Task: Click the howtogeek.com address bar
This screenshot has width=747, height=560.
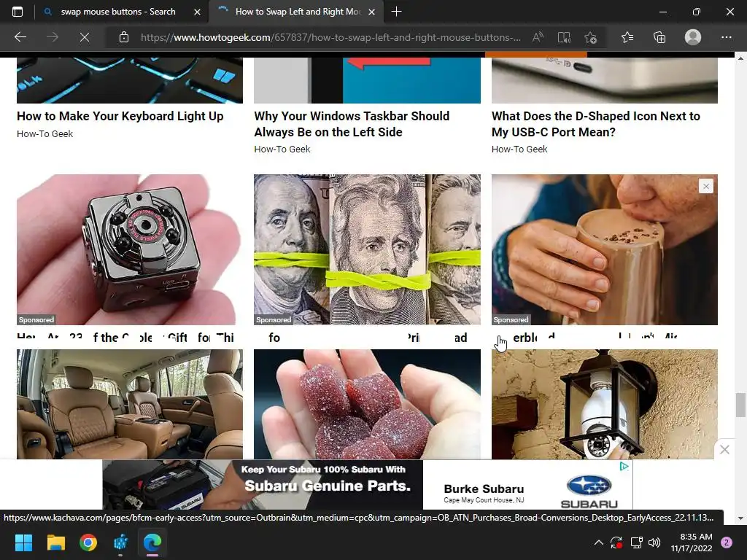Action: (x=330, y=37)
